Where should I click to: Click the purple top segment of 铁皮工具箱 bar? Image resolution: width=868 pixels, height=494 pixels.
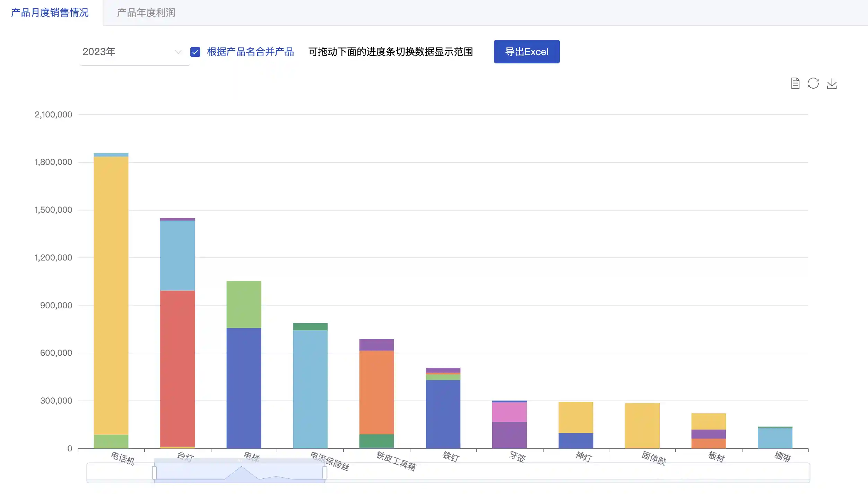tap(376, 345)
